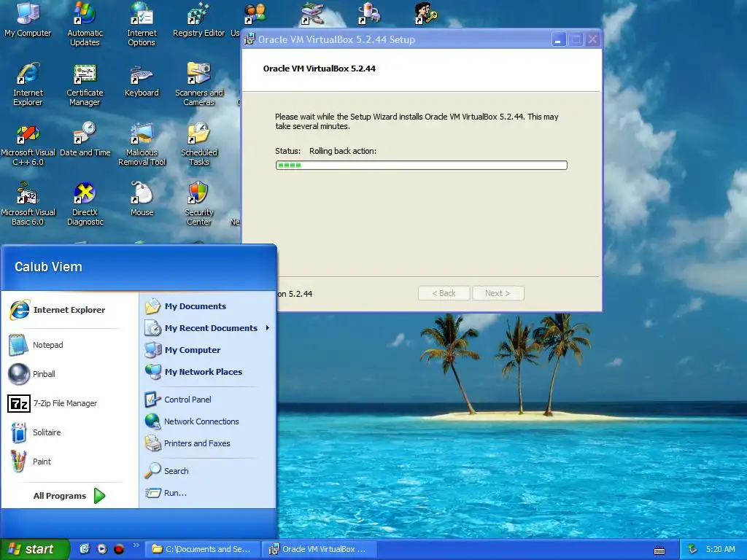Click the Back button in Setup
Viewport: 747px width, 560px height.
click(x=444, y=293)
